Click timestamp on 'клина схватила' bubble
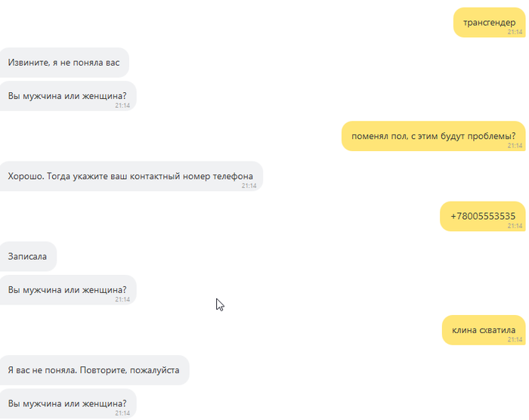 click(x=515, y=340)
